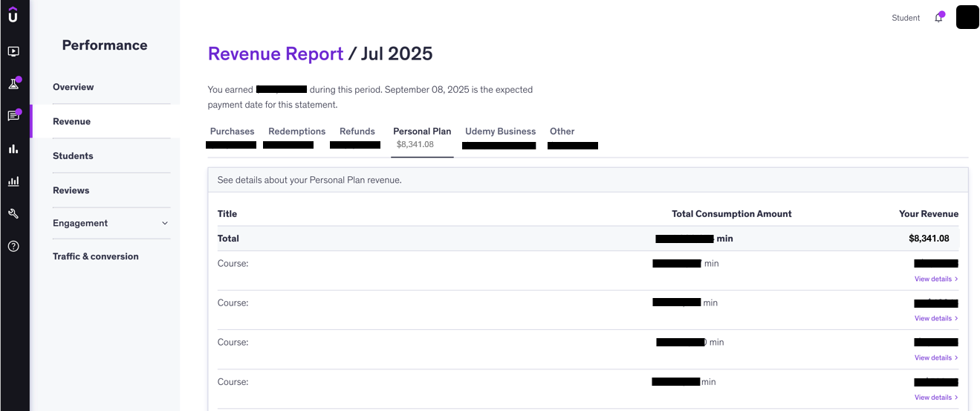Click the Title column header
The height and width of the screenshot is (411, 980).
tap(227, 213)
